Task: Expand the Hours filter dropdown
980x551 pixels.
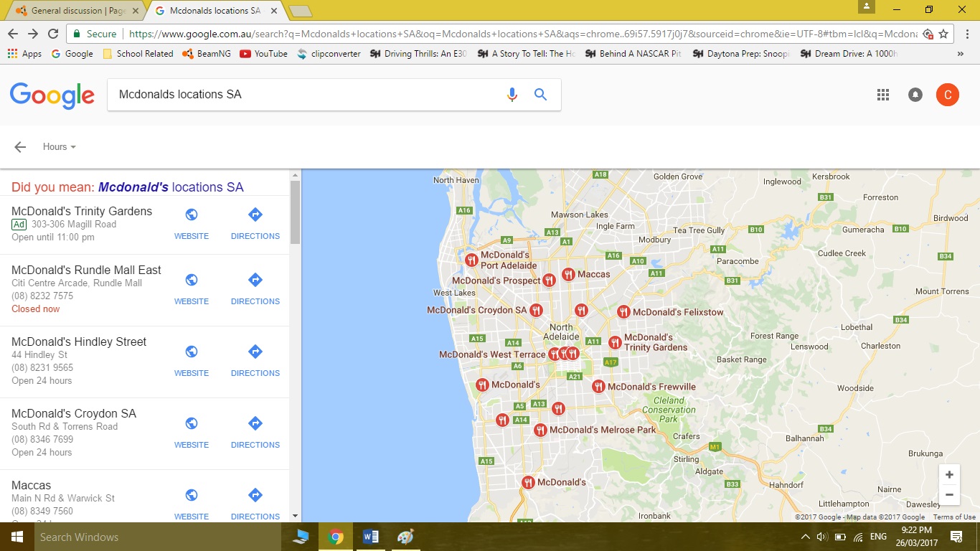Action: pyautogui.click(x=60, y=147)
